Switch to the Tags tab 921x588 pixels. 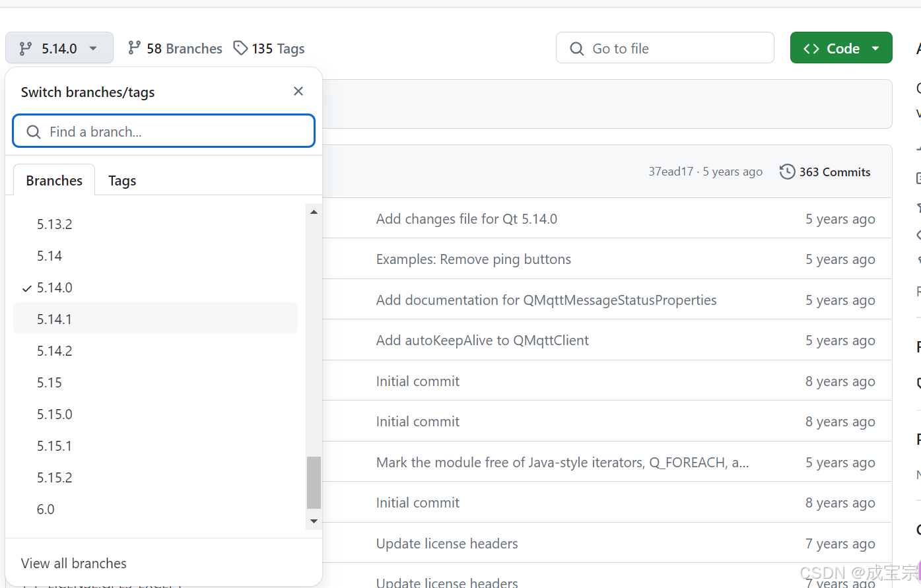click(122, 180)
